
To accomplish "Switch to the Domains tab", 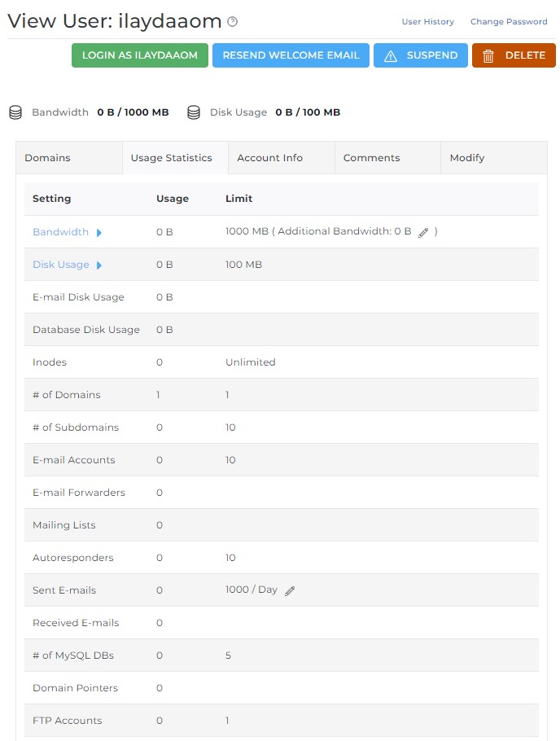I will coord(47,158).
